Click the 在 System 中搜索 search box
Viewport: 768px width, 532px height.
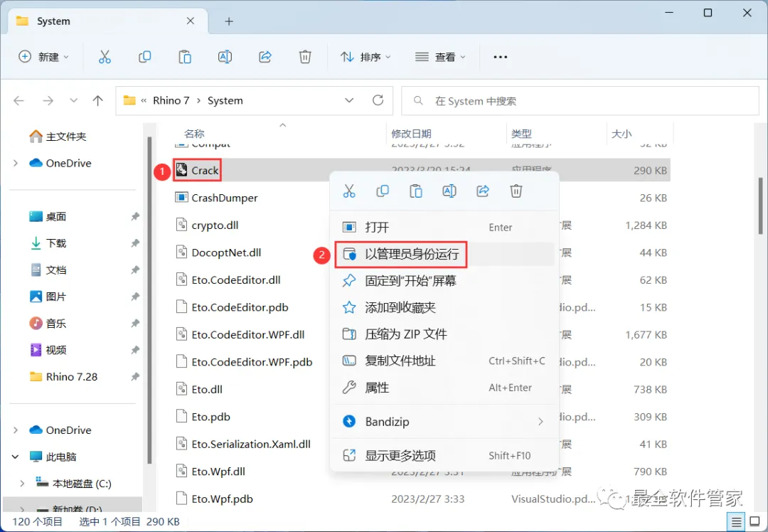[x=580, y=101]
